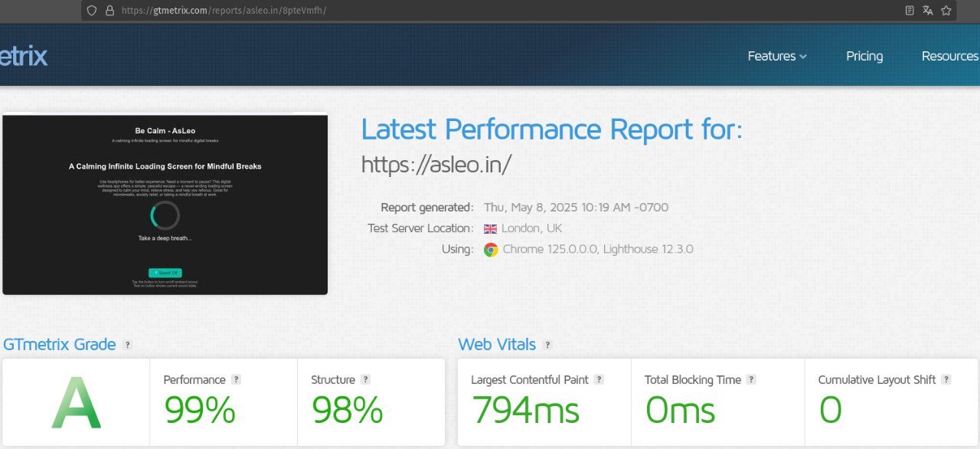Open reader view icon in address bar
The height and width of the screenshot is (449, 980).
(910, 11)
